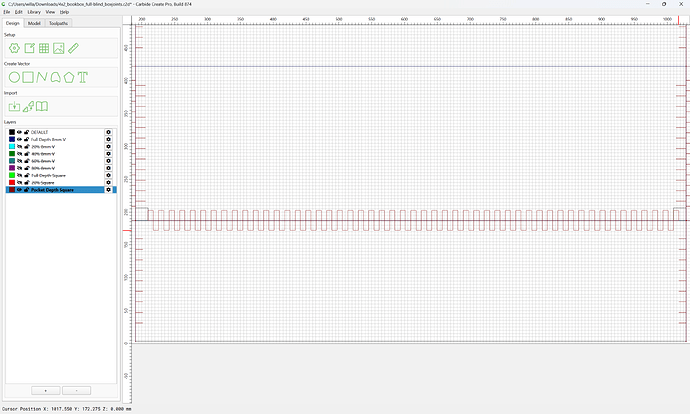Click the plus button to add layer
Viewport: 690px width, 414px height.
pos(46,391)
